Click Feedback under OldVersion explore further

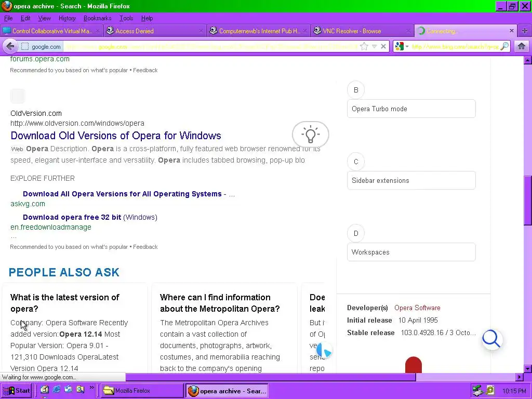coord(145,247)
